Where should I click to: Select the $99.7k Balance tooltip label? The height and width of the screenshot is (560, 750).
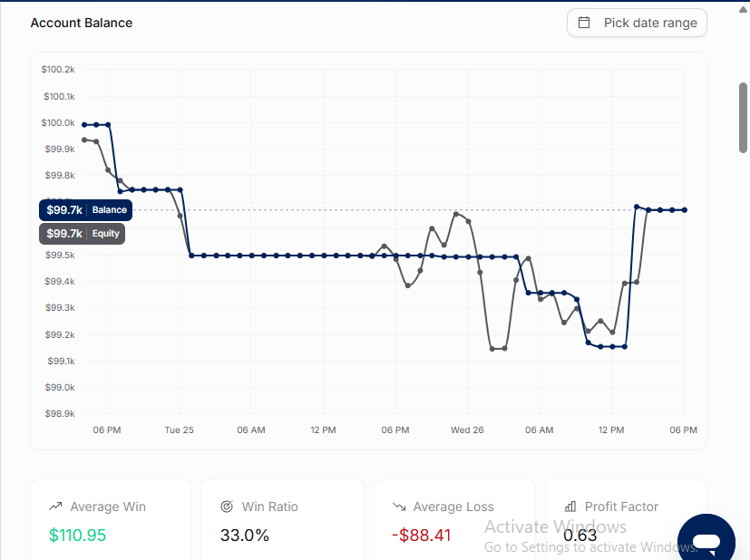(x=85, y=209)
